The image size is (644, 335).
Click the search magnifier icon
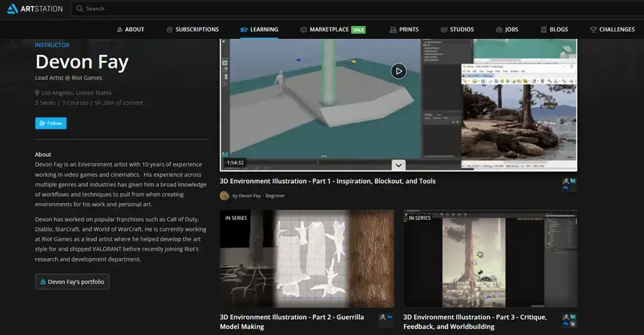tap(80, 9)
